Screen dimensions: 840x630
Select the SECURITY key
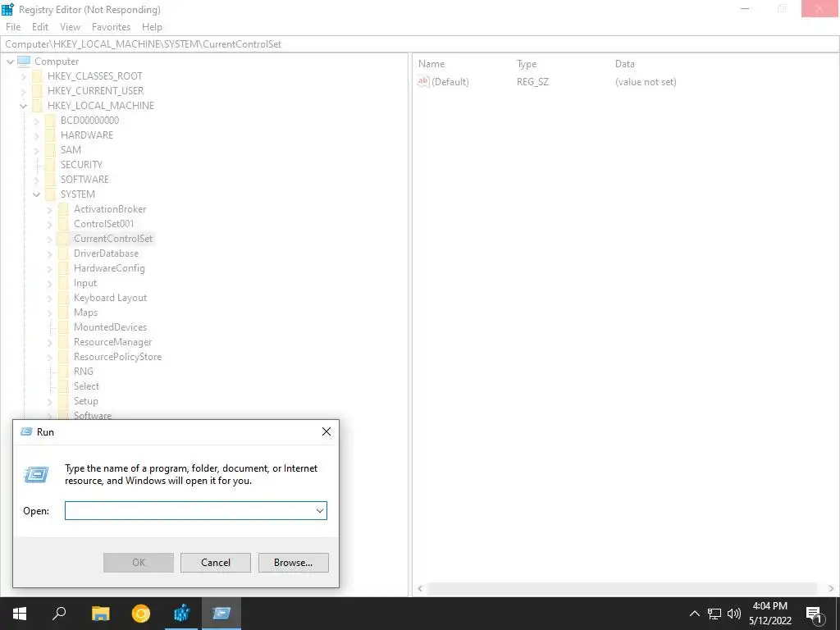click(81, 164)
